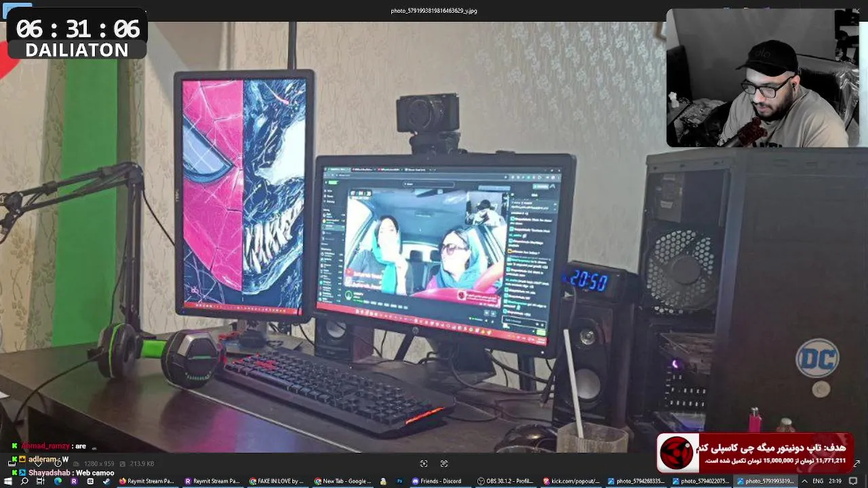This screenshot has width=868, height=488.
Task: Click the photo file name in title bar
Action: pyautogui.click(x=434, y=11)
